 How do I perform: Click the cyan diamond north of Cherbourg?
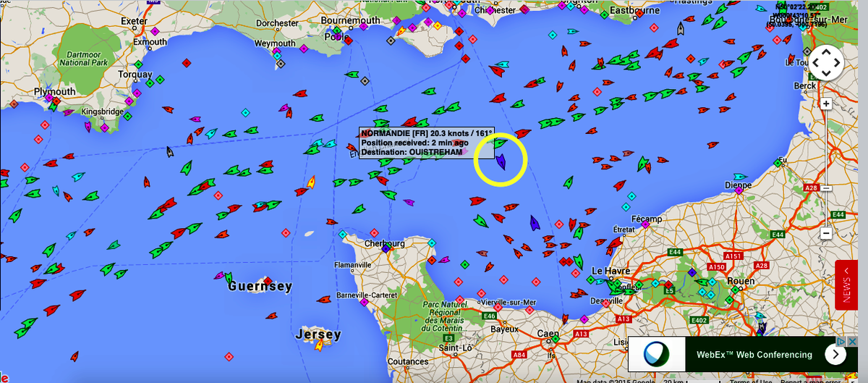click(342, 234)
